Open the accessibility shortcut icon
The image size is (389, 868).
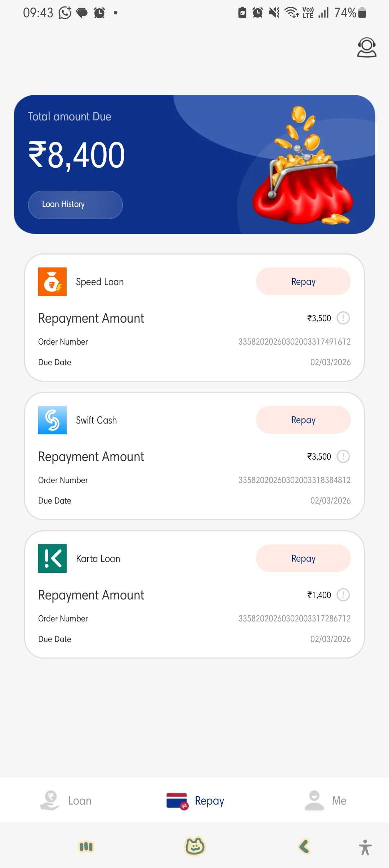[365, 847]
